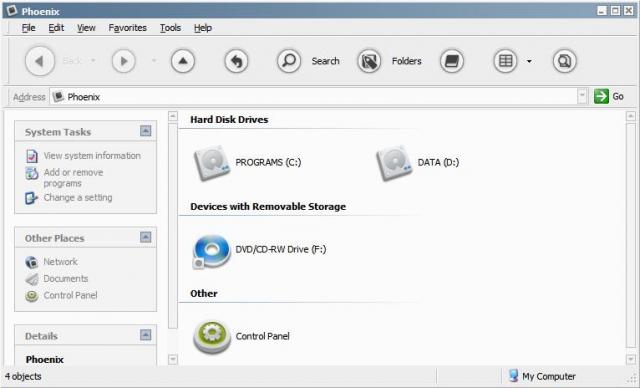
Task: Click the Phoenix icon in address bar
Action: click(58, 97)
